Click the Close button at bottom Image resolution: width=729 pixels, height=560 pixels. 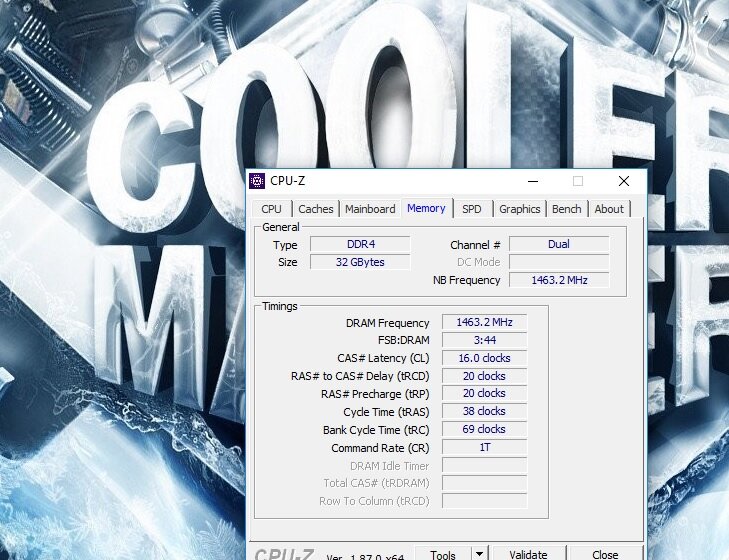pos(605,554)
